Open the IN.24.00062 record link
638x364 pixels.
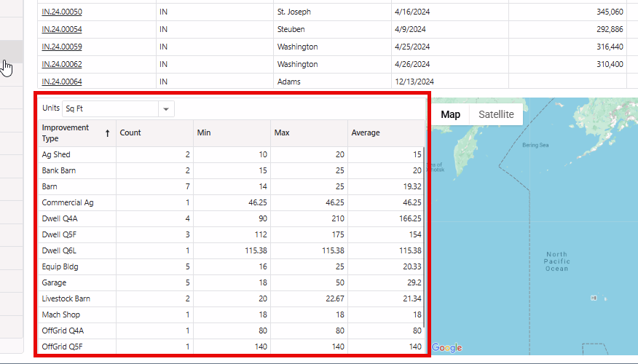coord(62,65)
